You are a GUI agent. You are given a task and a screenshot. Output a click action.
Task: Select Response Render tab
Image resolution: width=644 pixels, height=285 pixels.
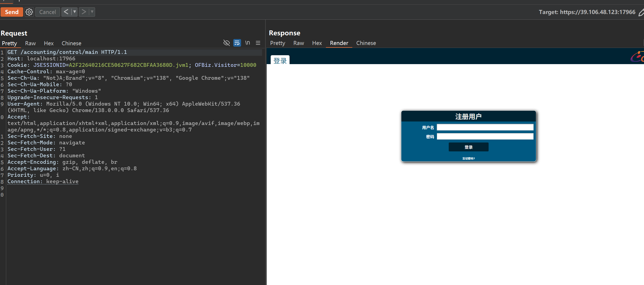[339, 43]
